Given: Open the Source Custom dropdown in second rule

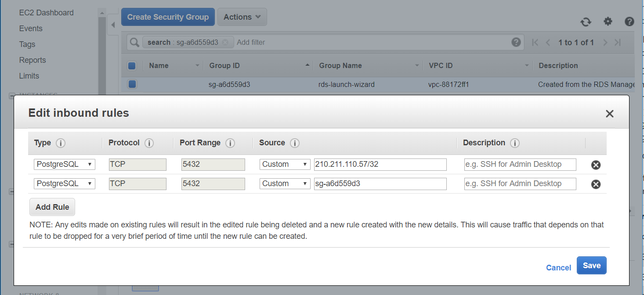Looking at the screenshot, I should [x=285, y=183].
